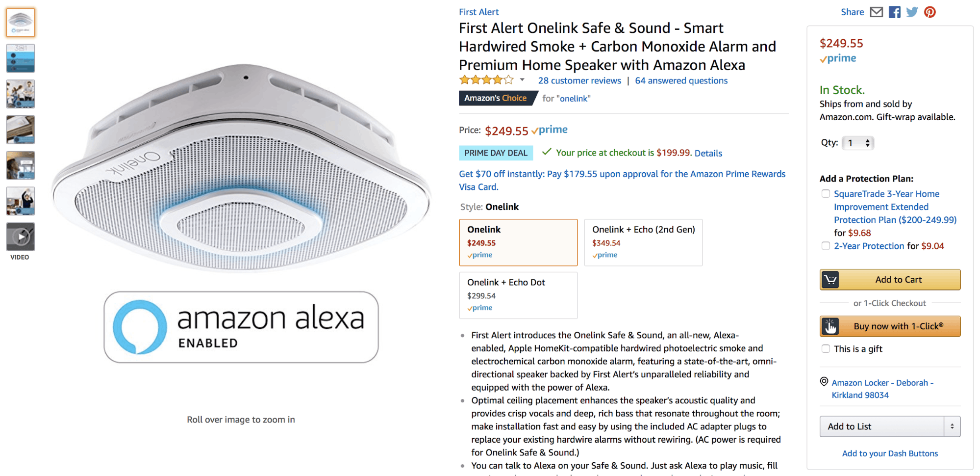Enable the 2-Year Protection checkbox
The height and width of the screenshot is (476, 980).
pos(826,246)
